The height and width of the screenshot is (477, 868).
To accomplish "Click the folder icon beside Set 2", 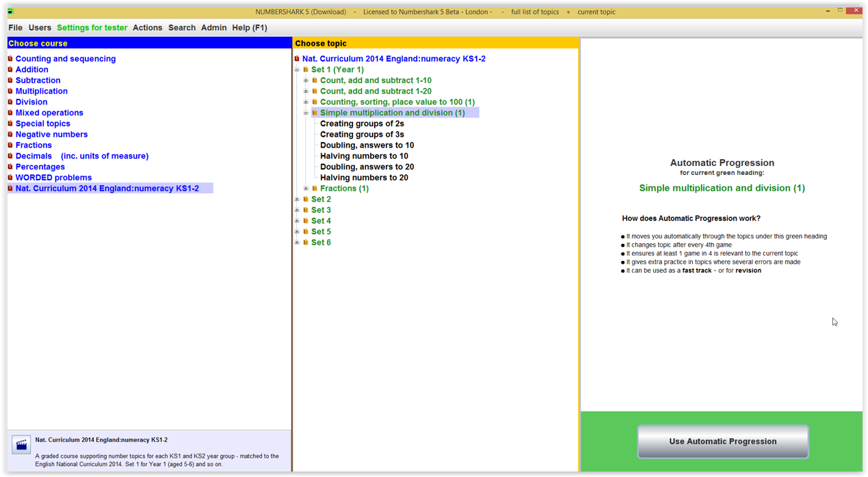I will 306,200.
